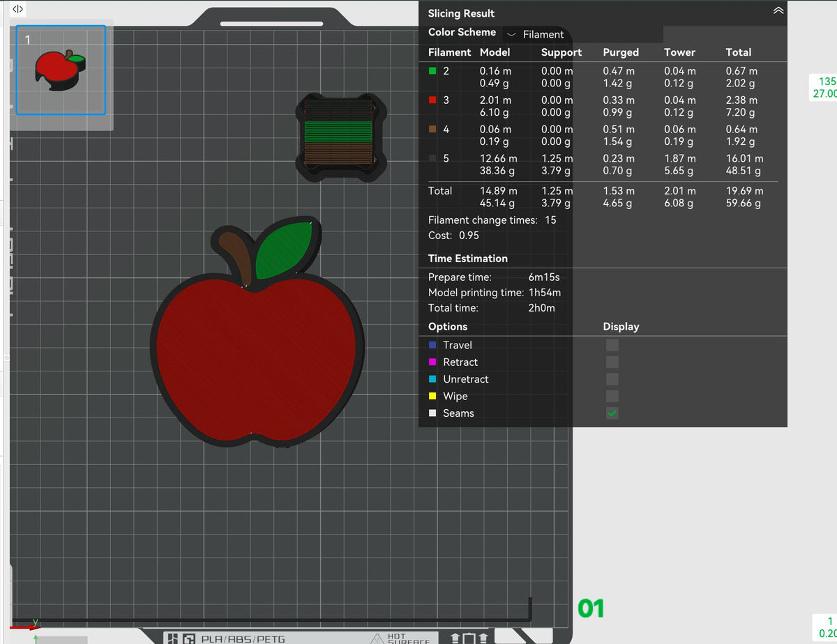Click the black filament 5 color swatch
The image size is (837, 644).
[x=432, y=159]
